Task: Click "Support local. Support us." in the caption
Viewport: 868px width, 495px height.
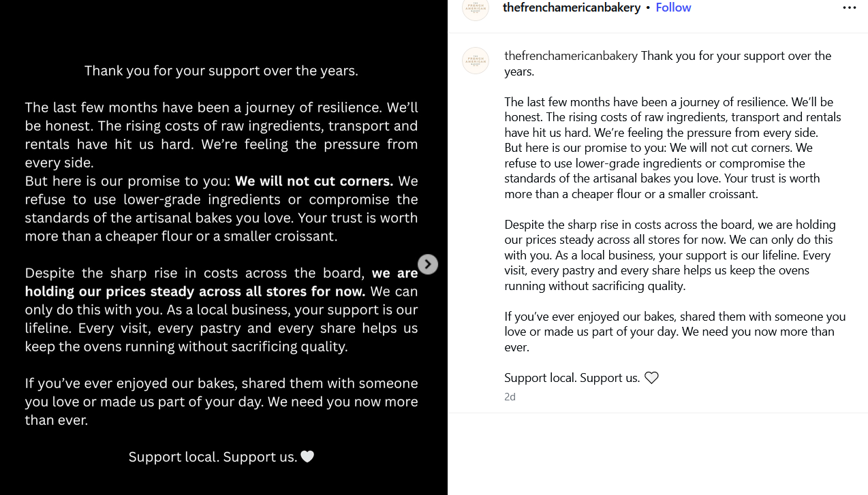Action: 572,378
